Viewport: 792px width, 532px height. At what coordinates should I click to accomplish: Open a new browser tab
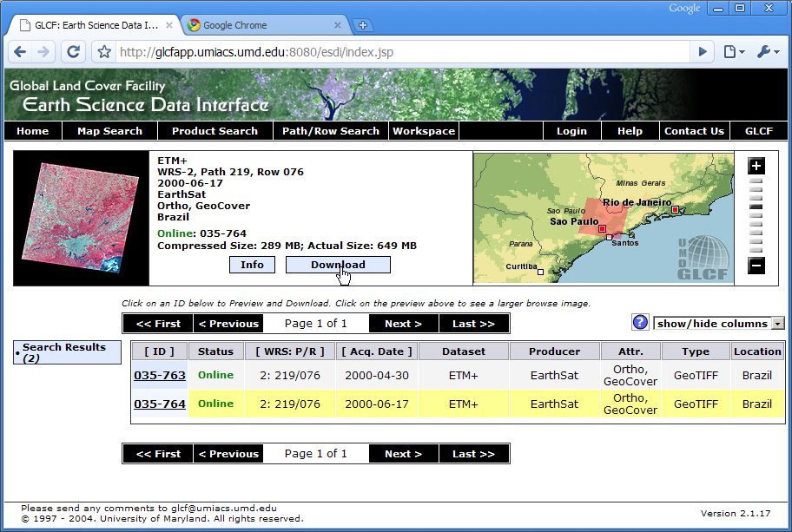[x=363, y=25]
